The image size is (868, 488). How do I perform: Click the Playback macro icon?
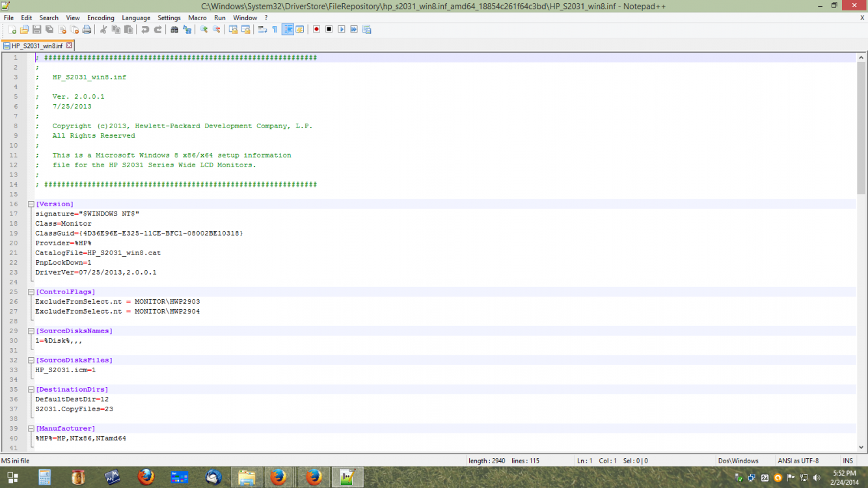342,30
